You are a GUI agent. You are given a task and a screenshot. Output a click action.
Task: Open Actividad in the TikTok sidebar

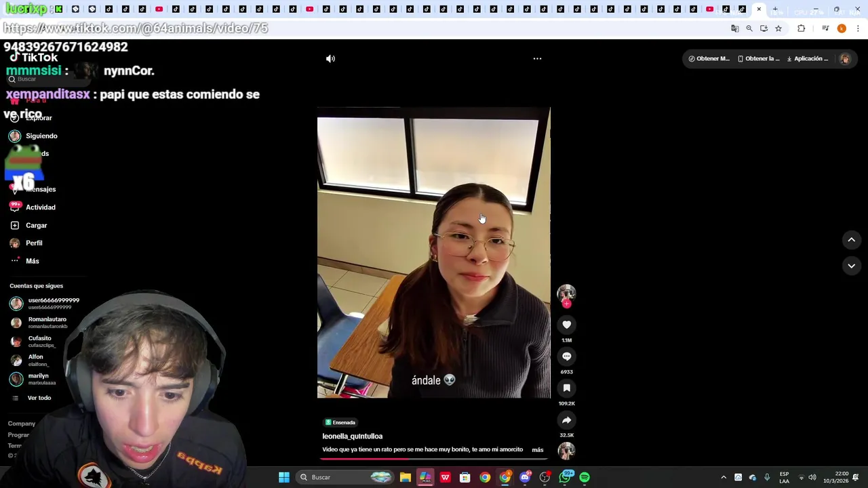pyautogui.click(x=41, y=207)
